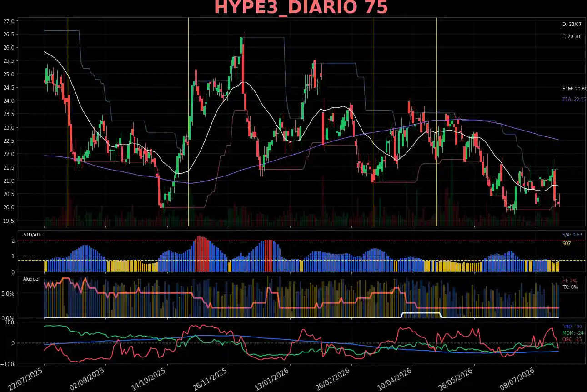Select the 25.0 price axis tick
Screen dimensions: 587x392
pos(9,74)
